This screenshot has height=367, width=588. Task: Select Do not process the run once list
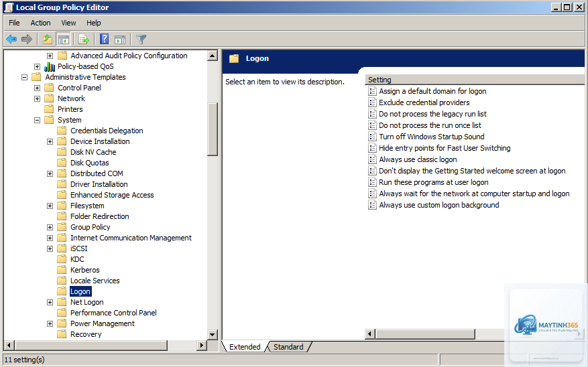click(430, 125)
